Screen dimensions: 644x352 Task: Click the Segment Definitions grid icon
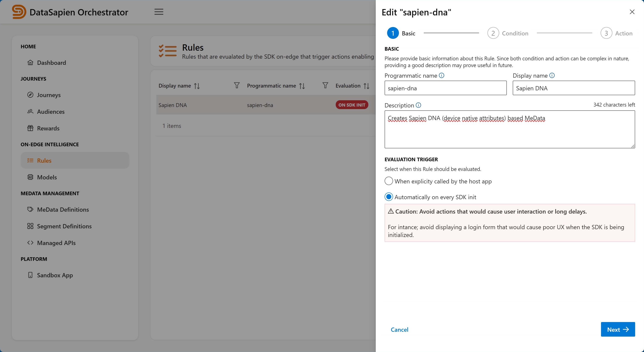31,226
